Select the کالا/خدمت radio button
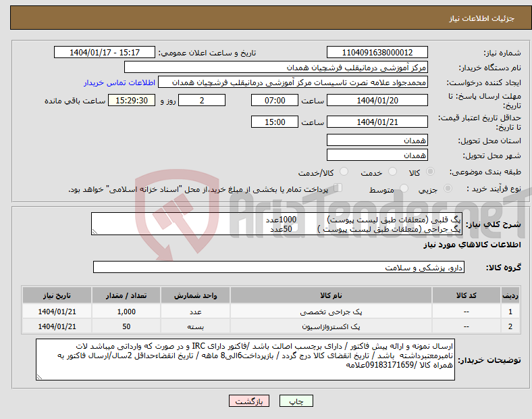The height and width of the screenshot is (419, 532). pos(344,172)
